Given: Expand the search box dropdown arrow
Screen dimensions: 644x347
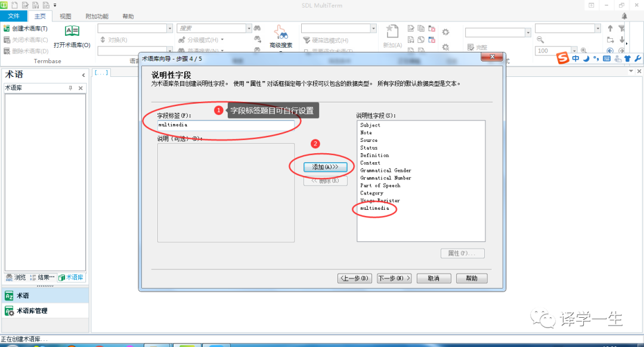Looking at the screenshot, I should point(249,28).
